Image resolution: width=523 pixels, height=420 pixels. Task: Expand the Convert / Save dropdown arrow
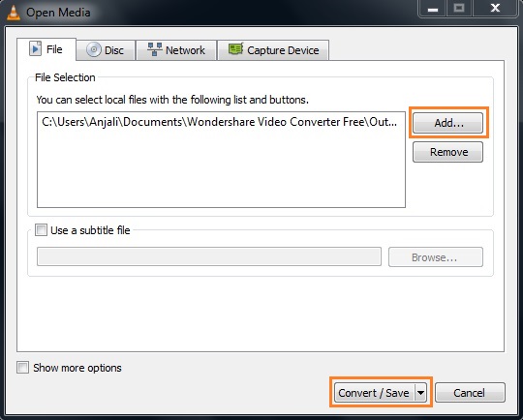coord(421,393)
